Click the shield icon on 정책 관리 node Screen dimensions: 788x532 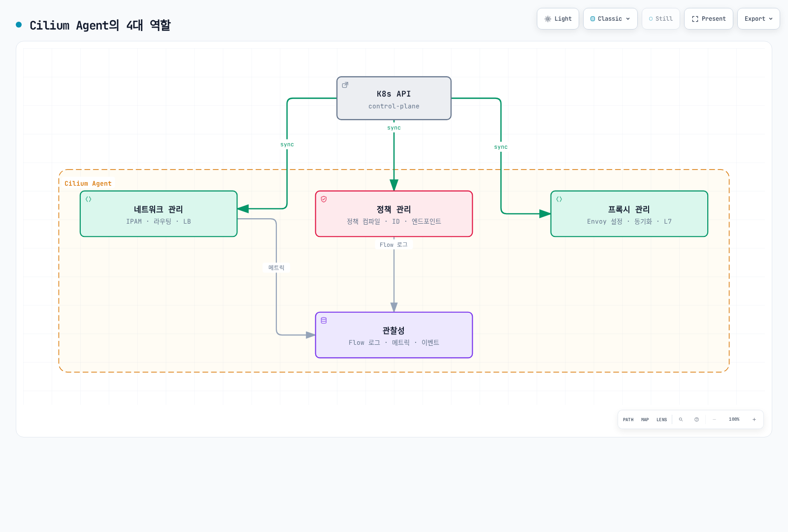[324, 199]
